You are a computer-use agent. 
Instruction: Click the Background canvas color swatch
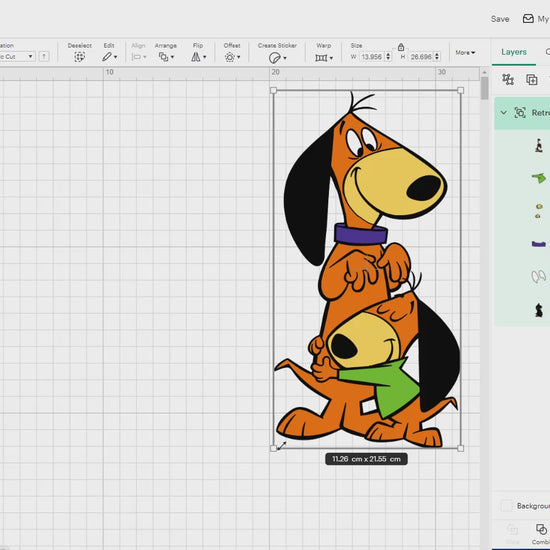tap(506, 505)
